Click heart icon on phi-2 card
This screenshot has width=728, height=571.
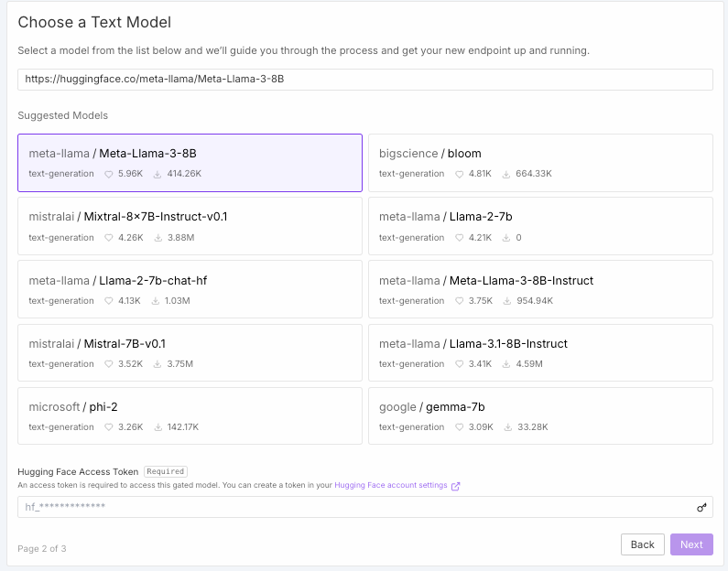(x=109, y=427)
